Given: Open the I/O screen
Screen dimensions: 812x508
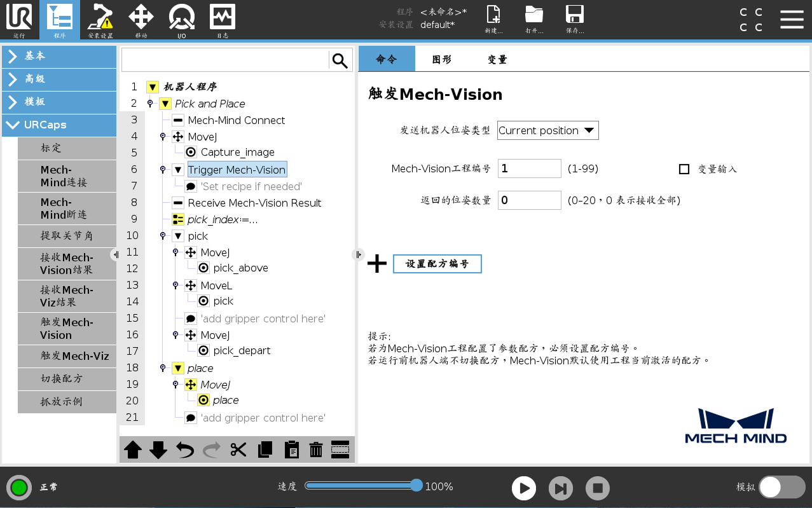Looking at the screenshot, I should point(181,20).
